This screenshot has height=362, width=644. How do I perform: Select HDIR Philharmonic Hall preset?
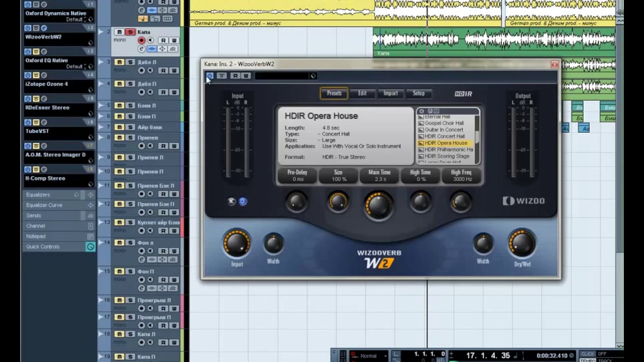pos(445,149)
